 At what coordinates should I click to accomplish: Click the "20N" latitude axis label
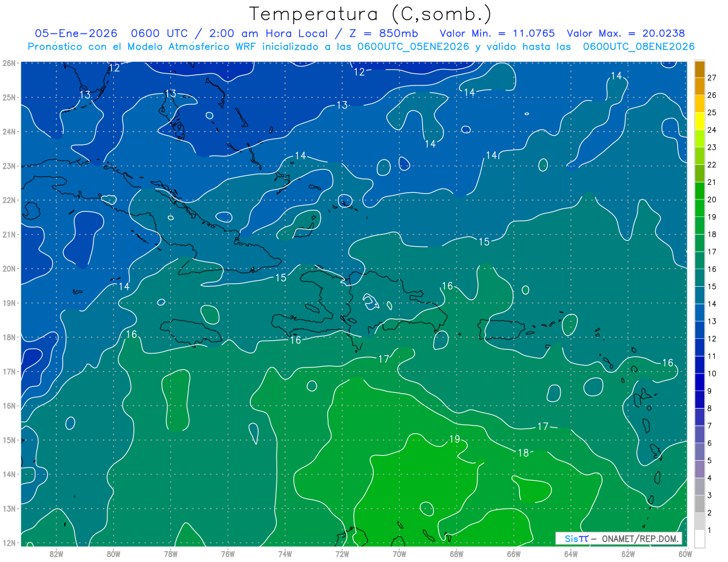9,268
